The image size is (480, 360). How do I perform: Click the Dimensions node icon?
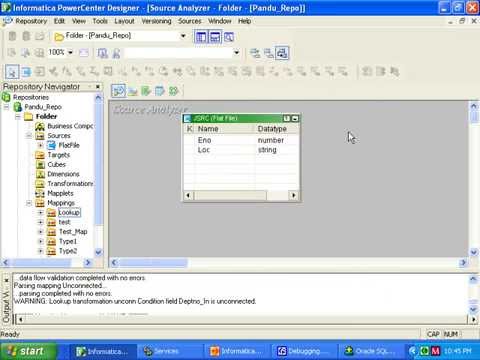[x=40, y=174]
